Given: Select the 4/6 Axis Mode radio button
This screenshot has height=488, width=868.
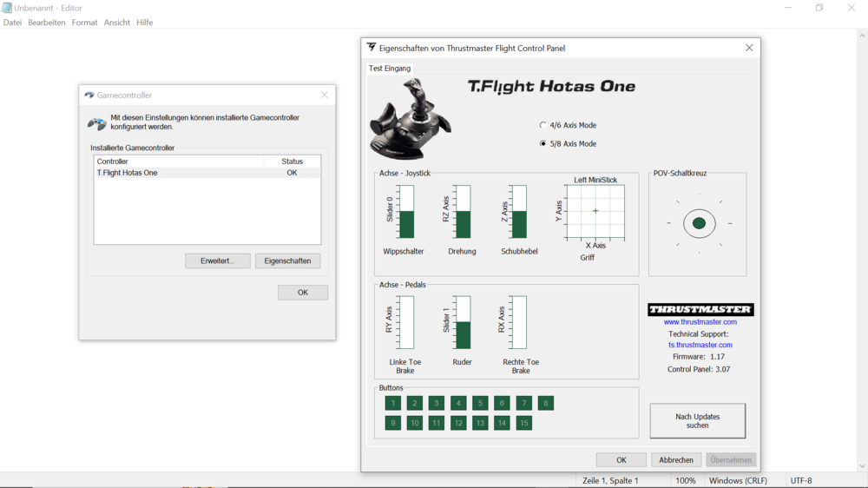Looking at the screenshot, I should (542, 125).
